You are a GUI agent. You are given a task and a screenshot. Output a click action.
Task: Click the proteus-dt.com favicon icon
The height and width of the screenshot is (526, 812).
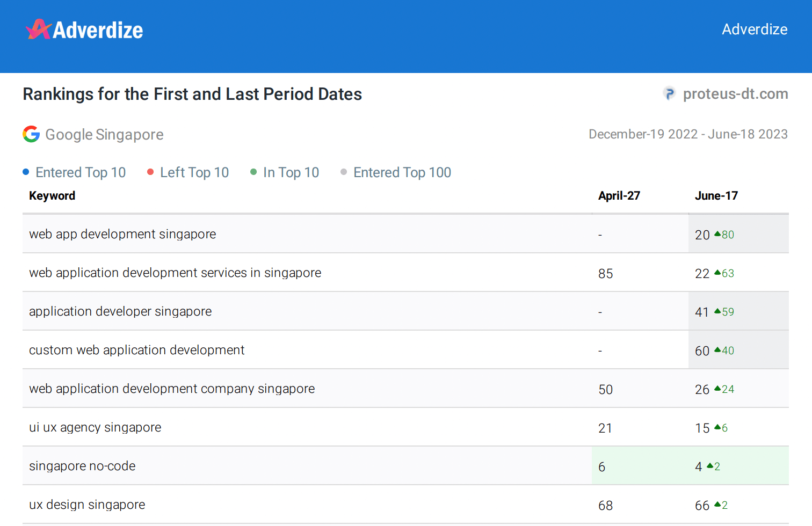click(x=669, y=94)
